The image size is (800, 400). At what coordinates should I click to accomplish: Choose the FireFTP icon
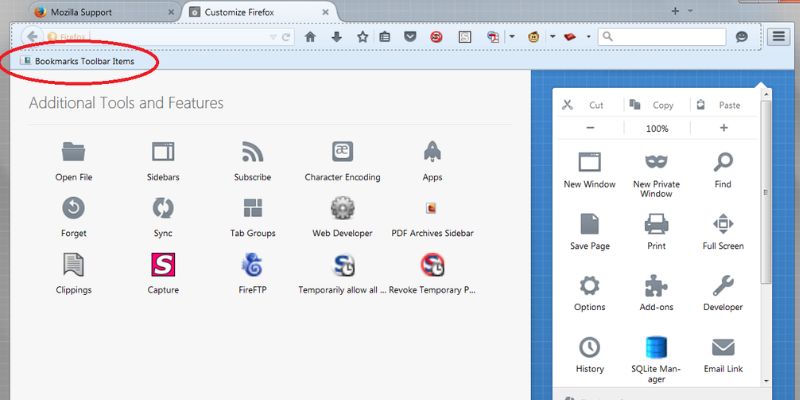coord(252,265)
